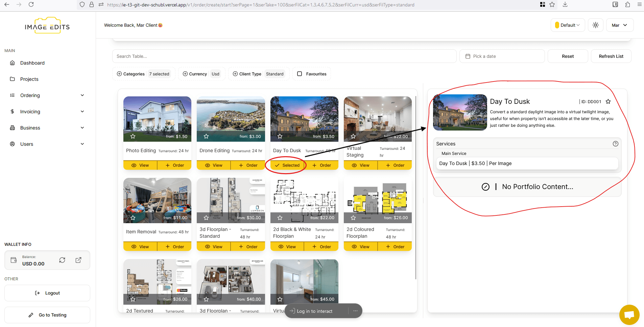Star the Photo Editing service card

(x=133, y=136)
